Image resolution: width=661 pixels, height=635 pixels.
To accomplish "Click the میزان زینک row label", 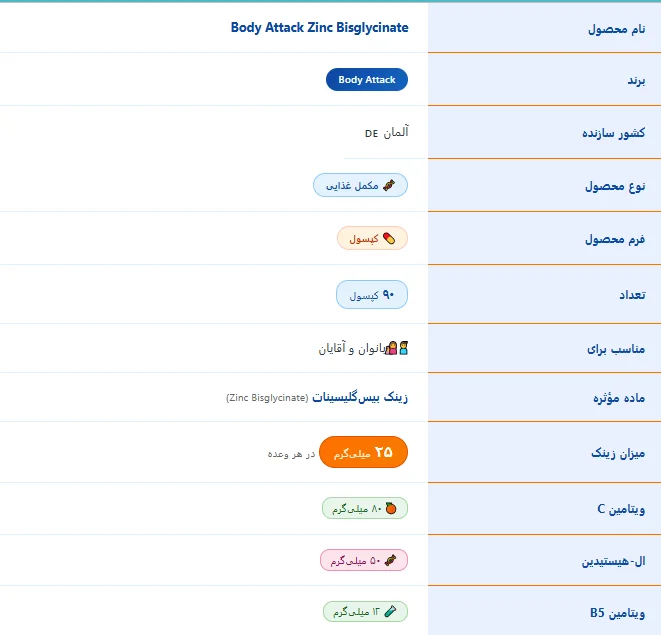I will click(618, 453).
